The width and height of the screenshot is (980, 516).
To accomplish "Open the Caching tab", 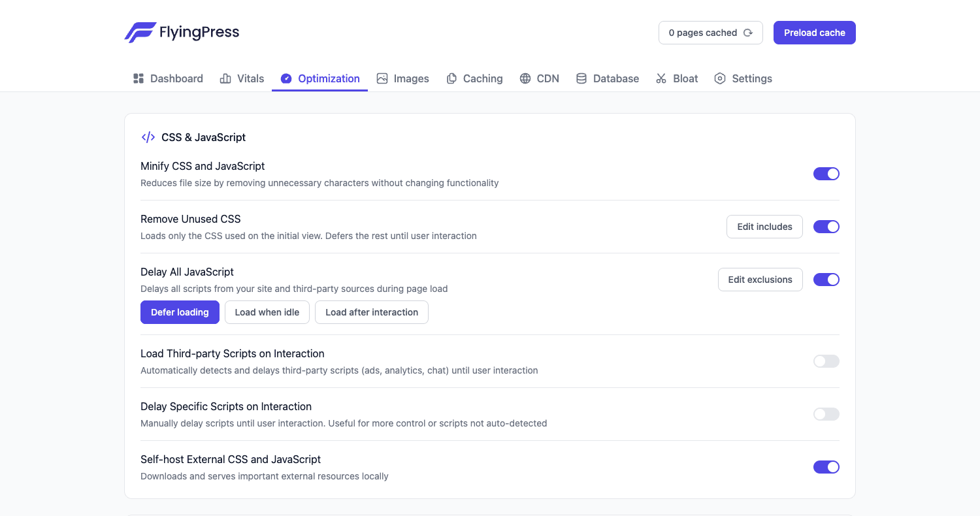I will click(474, 78).
